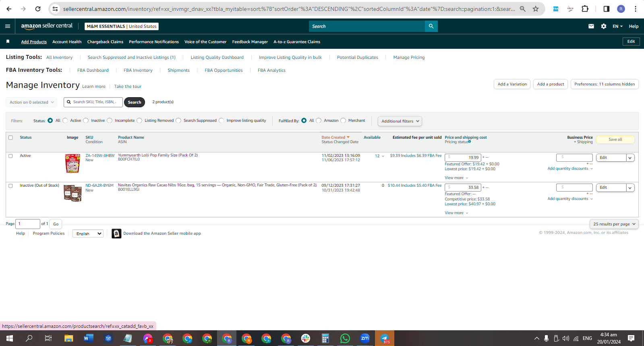The width and height of the screenshot is (644, 346).
Task: Toggle the browser side panel
Action: coord(606,9)
